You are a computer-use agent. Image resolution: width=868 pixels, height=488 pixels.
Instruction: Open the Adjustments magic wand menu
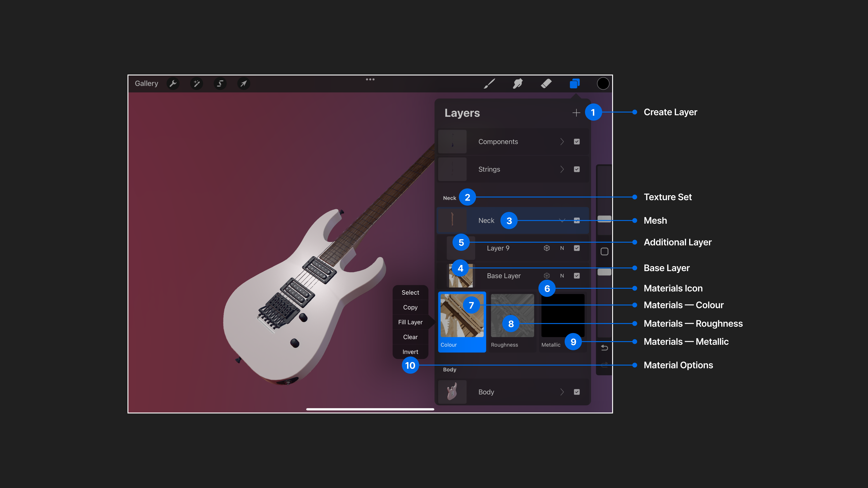click(x=196, y=84)
